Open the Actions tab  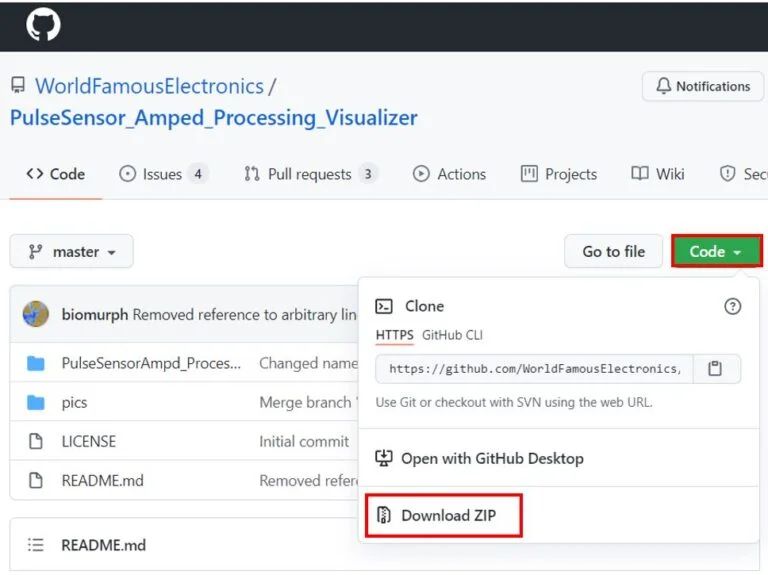(449, 174)
